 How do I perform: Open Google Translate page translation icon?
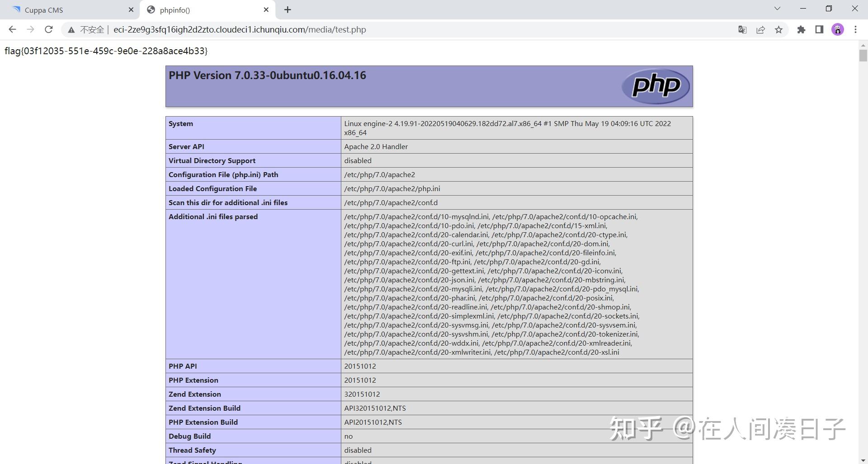(x=742, y=29)
